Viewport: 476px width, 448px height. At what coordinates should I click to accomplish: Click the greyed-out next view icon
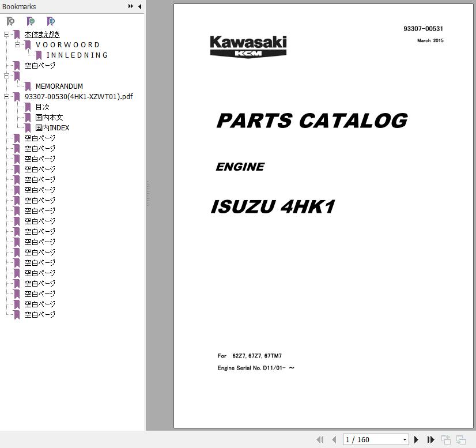tap(461, 439)
